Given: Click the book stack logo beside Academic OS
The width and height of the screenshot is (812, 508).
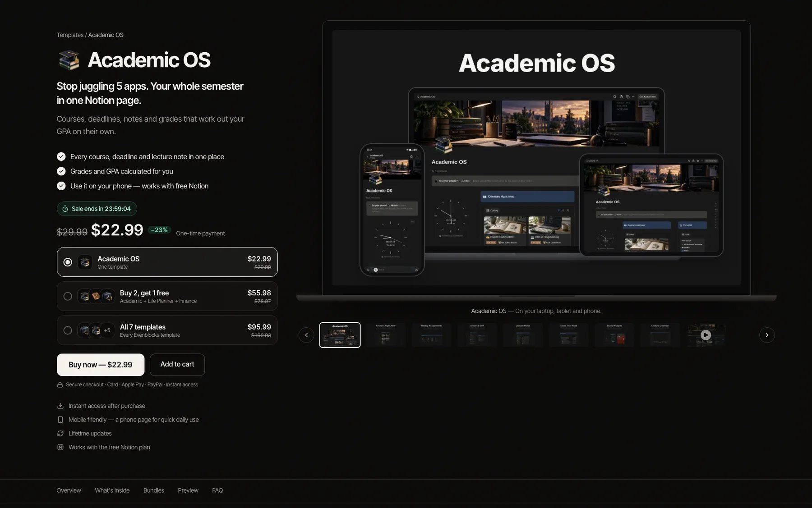Looking at the screenshot, I should tap(69, 60).
